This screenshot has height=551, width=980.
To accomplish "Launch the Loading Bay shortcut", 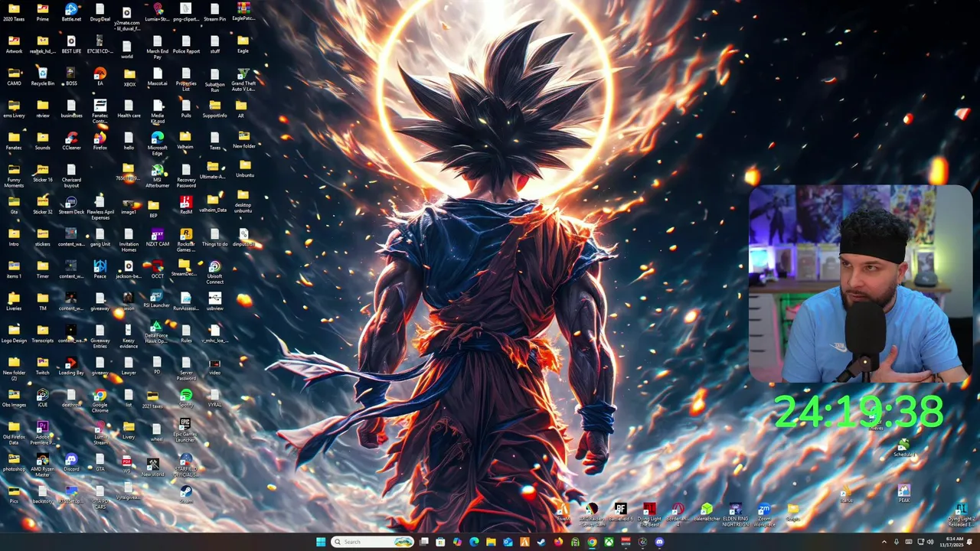I will pyautogui.click(x=71, y=366).
